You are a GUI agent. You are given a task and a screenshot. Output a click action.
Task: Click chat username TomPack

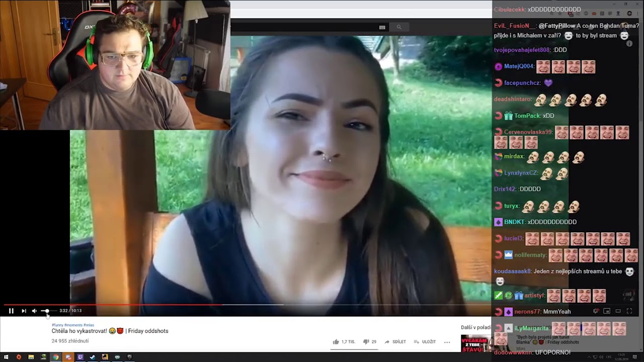[527, 116]
